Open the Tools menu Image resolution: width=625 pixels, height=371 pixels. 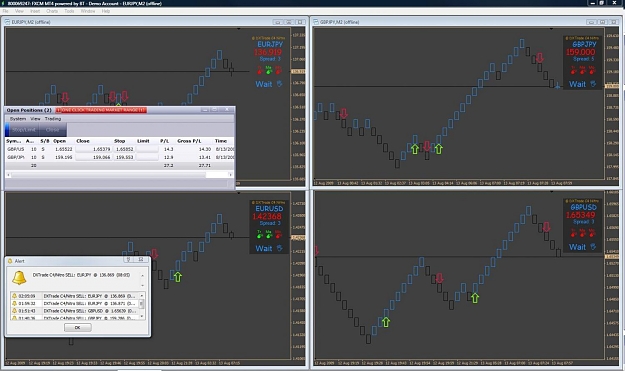pos(69,11)
